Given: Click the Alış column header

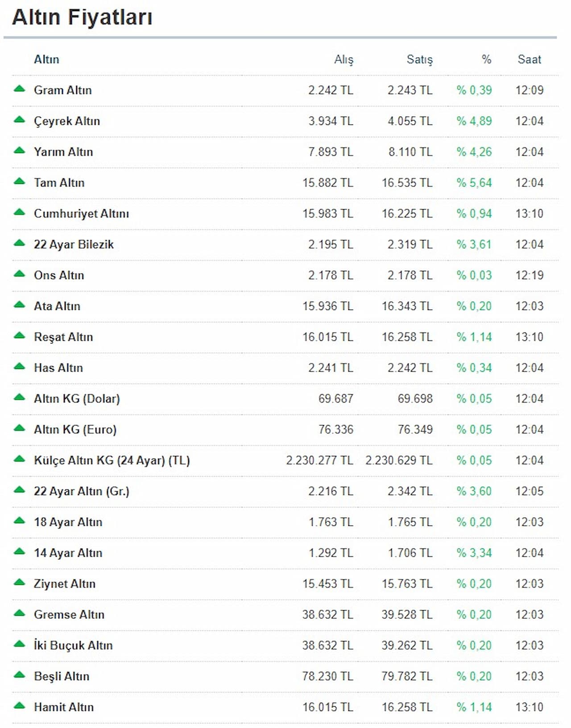Looking at the screenshot, I should pos(343,59).
